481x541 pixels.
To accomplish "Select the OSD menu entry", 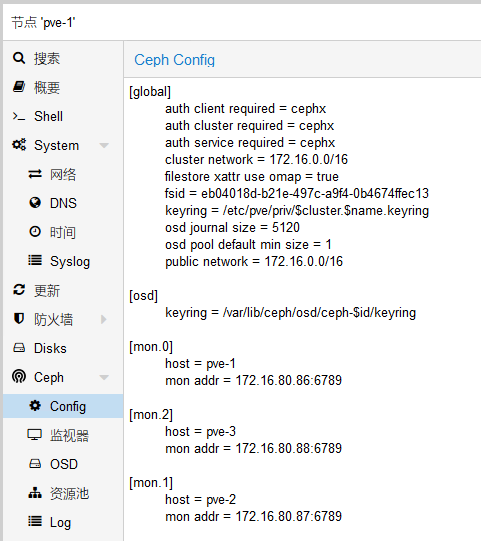I will [63, 464].
